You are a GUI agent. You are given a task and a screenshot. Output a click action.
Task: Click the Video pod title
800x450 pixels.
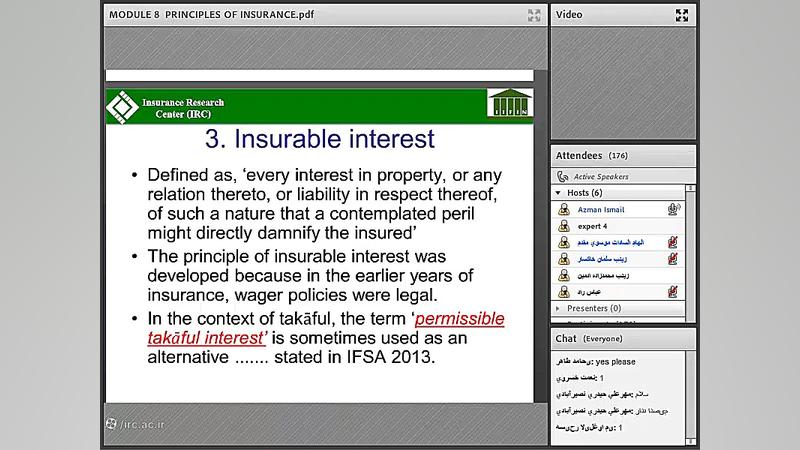point(569,15)
